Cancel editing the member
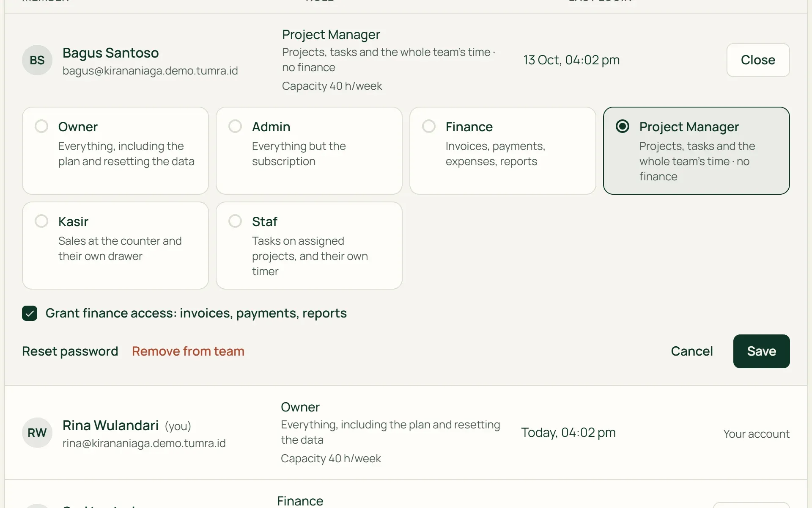This screenshot has width=812, height=508. [x=692, y=351]
